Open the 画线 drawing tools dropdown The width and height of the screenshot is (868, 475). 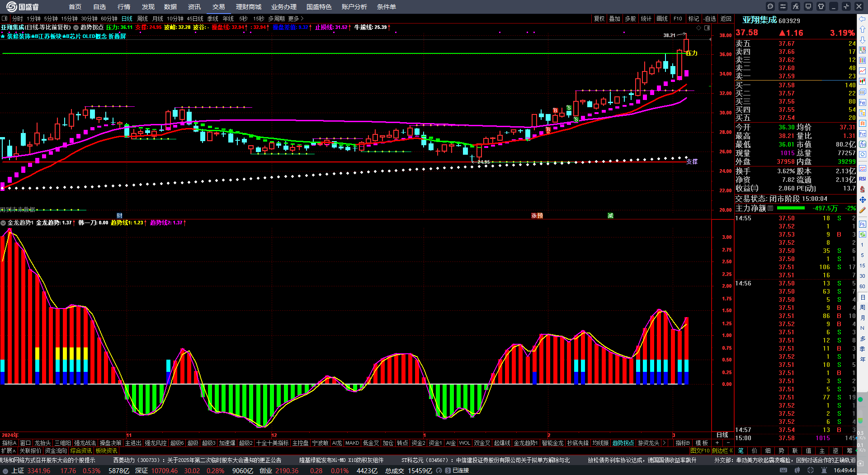[662, 19]
